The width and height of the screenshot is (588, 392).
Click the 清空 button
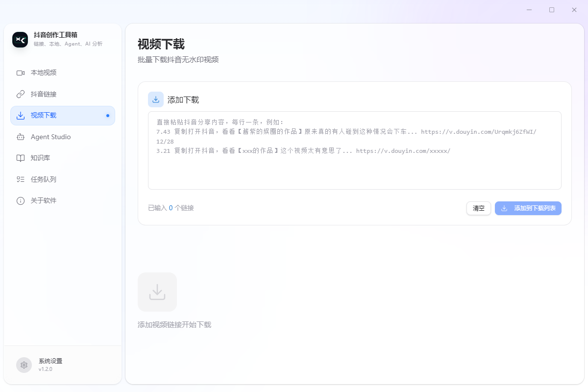[x=479, y=208]
